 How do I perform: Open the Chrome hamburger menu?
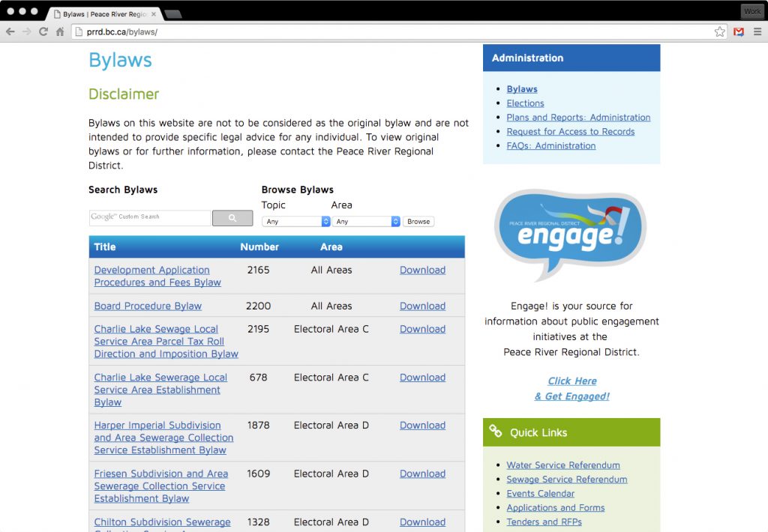click(757, 31)
